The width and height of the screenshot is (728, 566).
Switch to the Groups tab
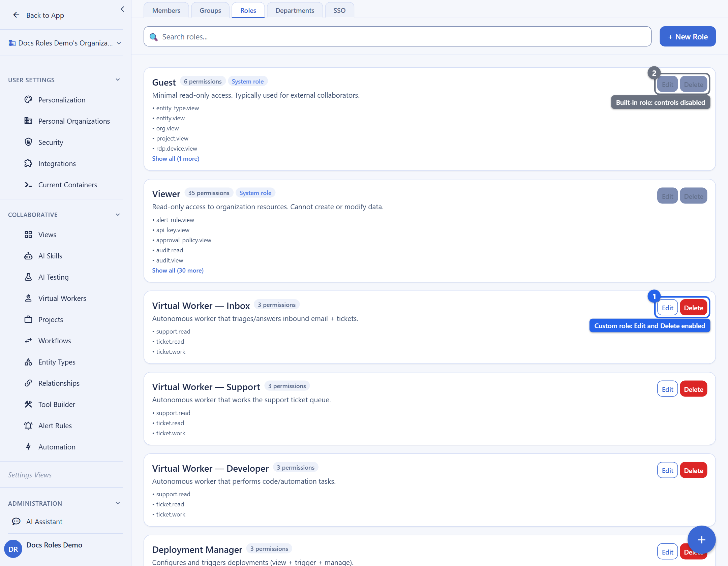click(210, 10)
